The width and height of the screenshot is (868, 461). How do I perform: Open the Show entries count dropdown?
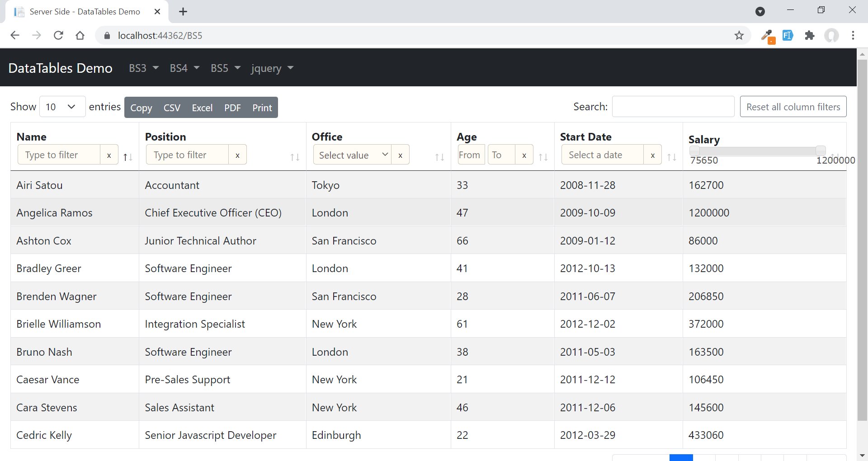pos(62,107)
